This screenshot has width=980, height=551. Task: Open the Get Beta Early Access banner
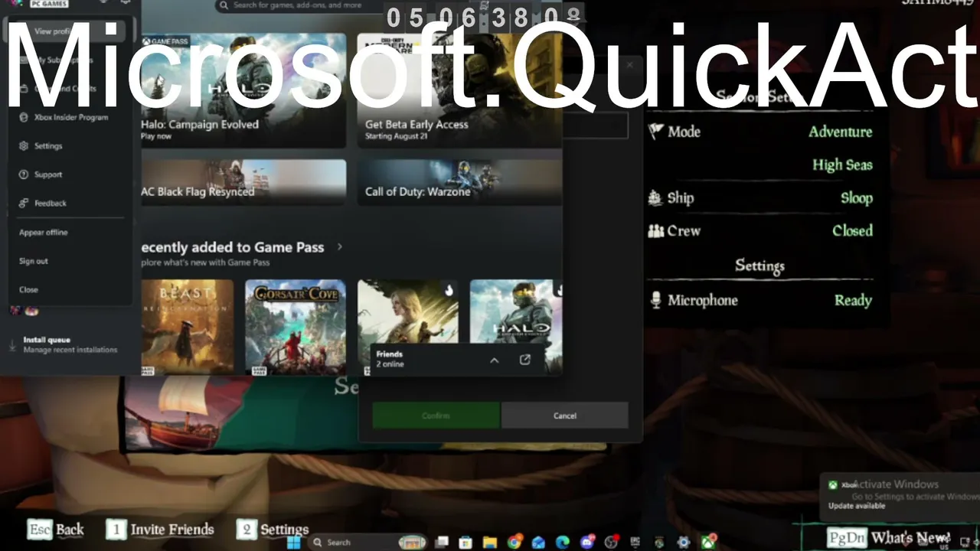point(459,90)
